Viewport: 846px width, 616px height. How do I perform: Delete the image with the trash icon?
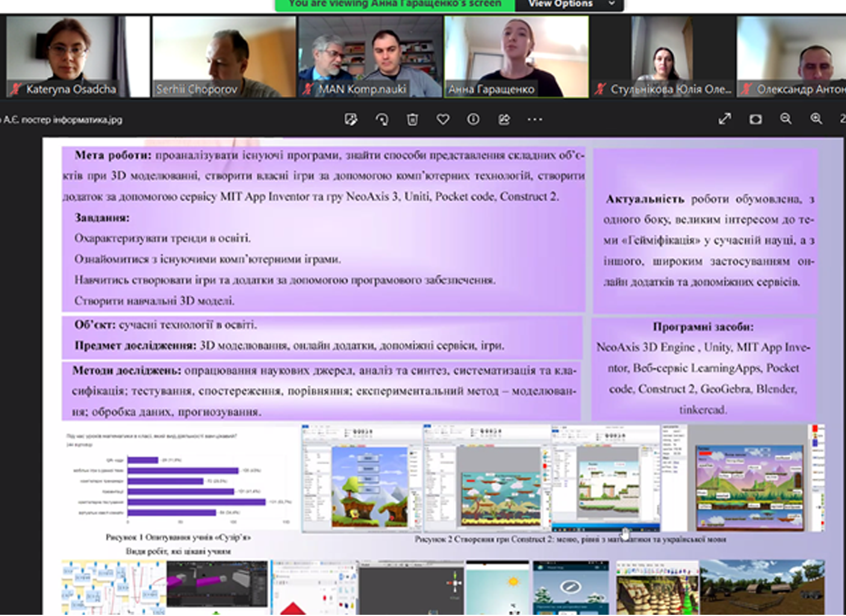point(412,119)
